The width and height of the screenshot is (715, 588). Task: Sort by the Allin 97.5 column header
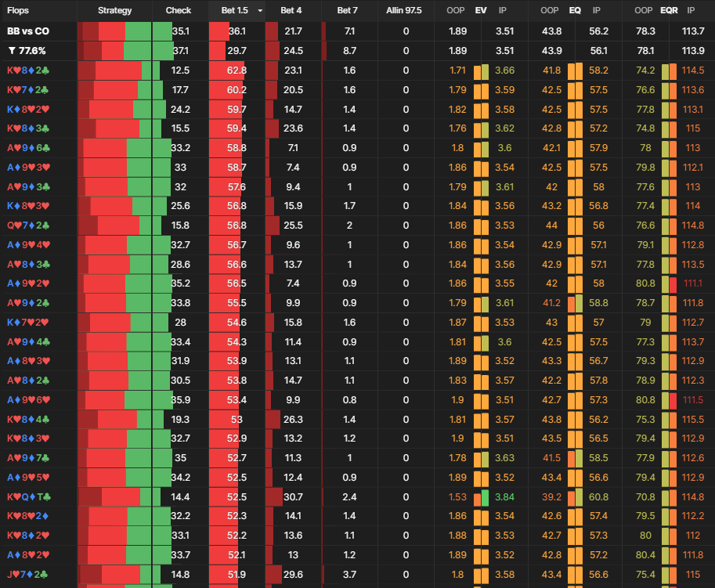[x=404, y=11]
